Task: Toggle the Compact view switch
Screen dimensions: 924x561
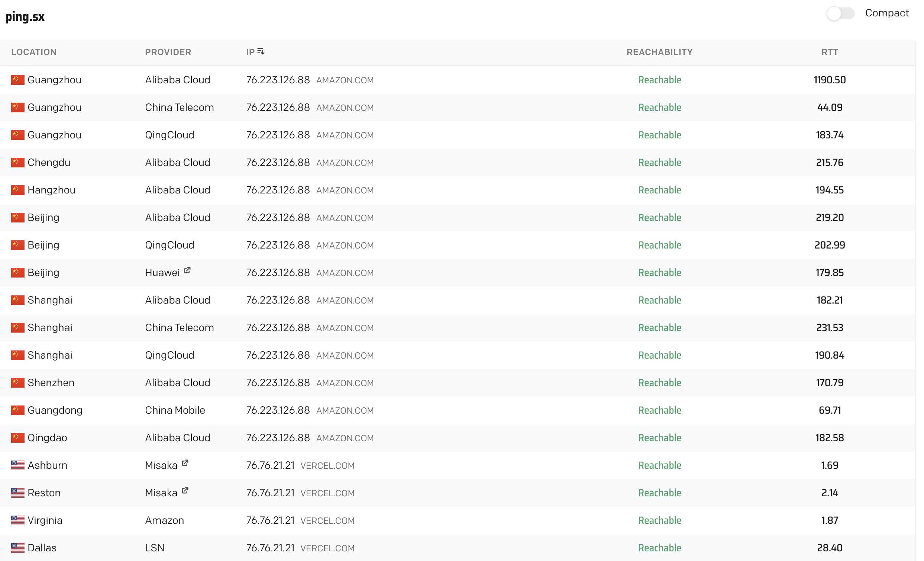Action: click(840, 13)
